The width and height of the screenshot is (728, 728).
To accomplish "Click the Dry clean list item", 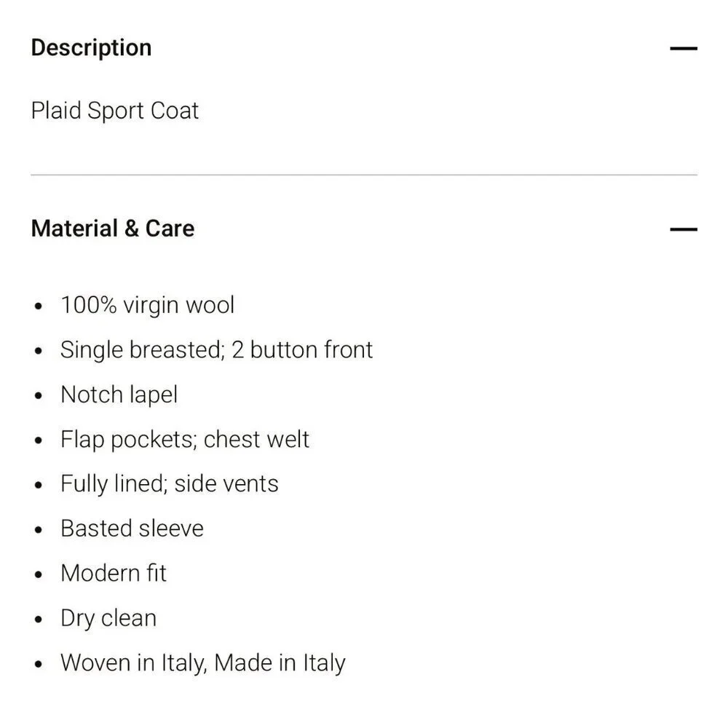I will (x=108, y=618).
